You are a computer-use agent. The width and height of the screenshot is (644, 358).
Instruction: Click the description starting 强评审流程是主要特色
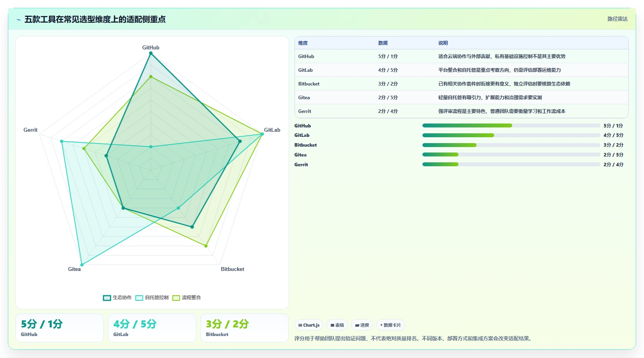502,111
